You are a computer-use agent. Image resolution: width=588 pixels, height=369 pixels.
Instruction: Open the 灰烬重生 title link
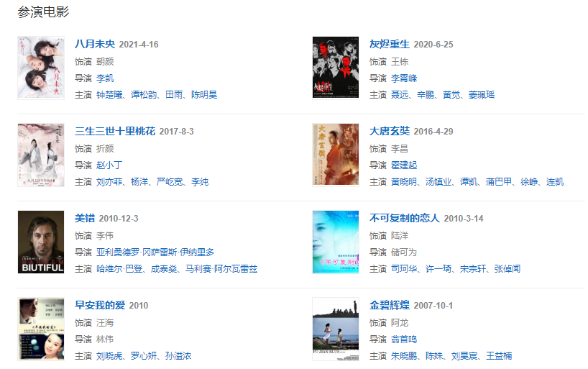[x=390, y=44]
